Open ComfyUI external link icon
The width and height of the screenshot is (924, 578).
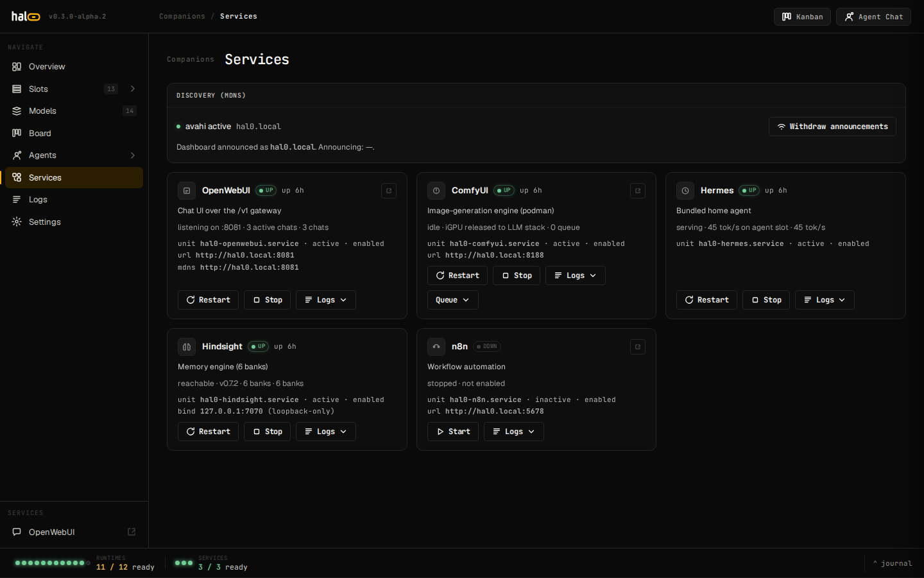click(x=638, y=191)
